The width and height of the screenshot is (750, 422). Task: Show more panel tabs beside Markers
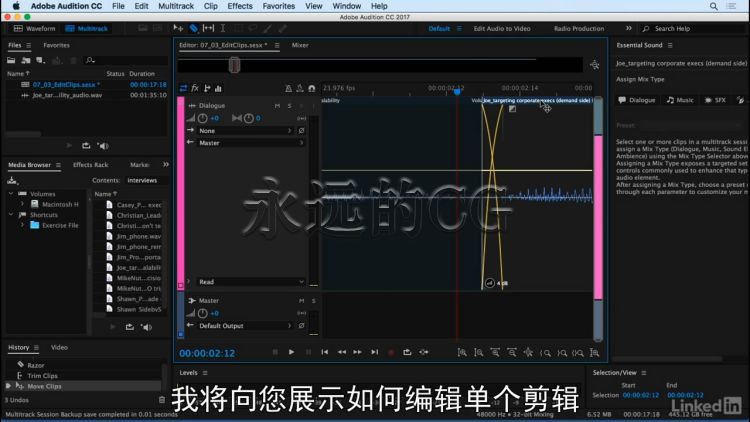[165, 165]
